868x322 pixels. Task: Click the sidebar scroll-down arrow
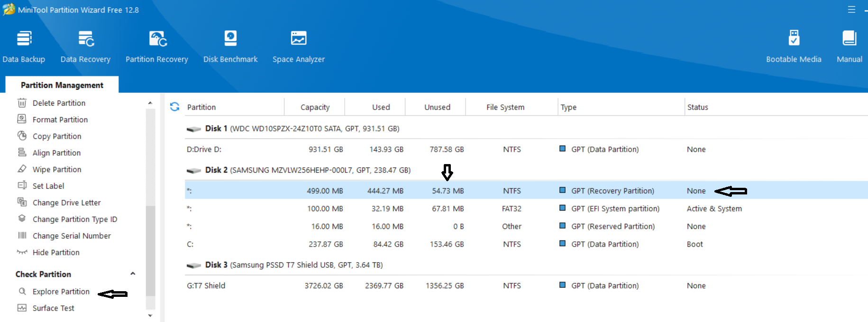pos(150,315)
